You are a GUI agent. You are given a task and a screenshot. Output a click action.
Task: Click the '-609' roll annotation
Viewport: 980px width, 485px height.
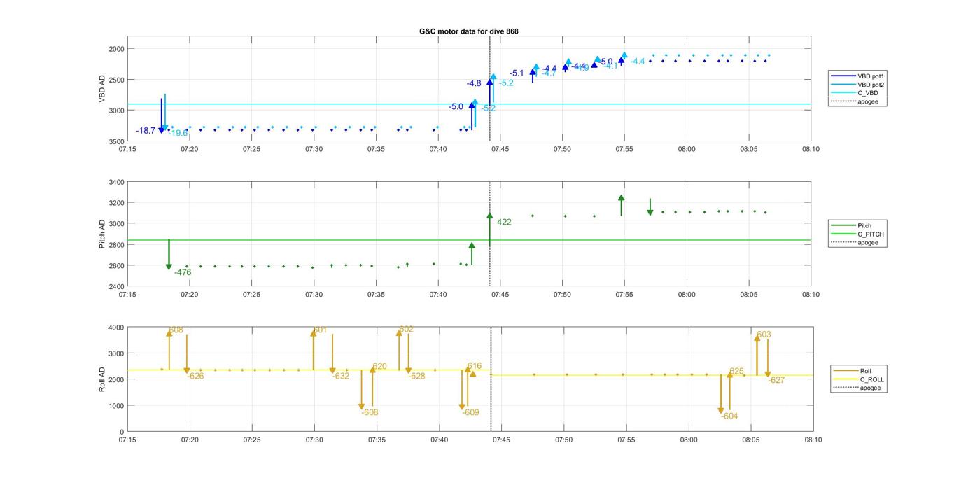pos(470,412)
